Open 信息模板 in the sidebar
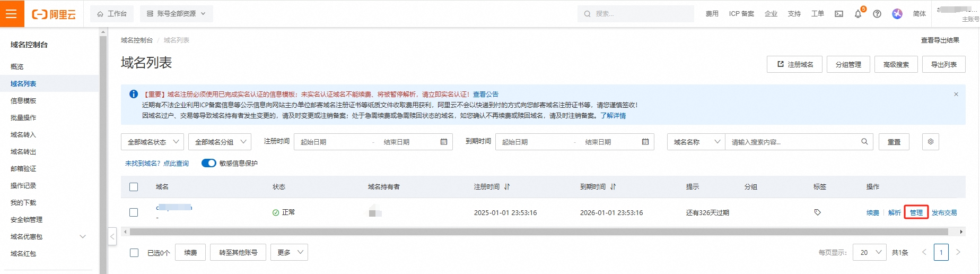This screenshot has width=980, height=274. (x=23, y=101)
